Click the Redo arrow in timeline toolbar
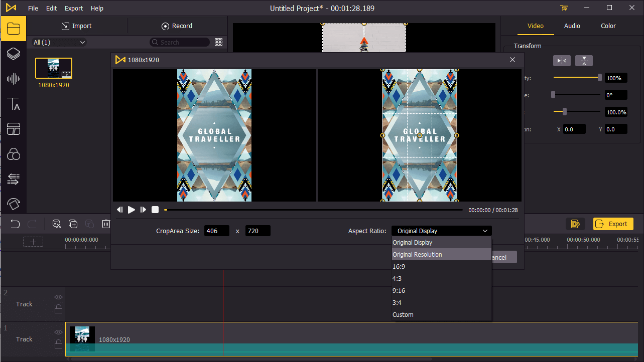 pos(32,224)
